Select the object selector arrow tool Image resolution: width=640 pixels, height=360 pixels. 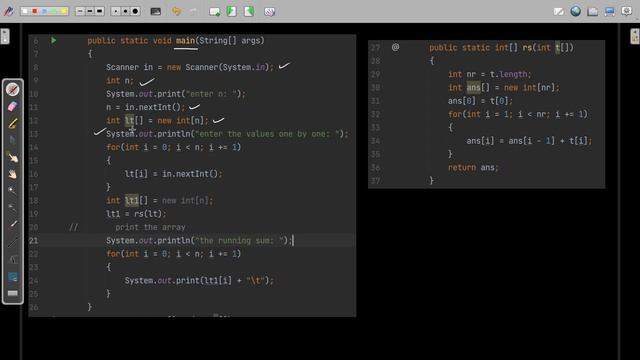click(x=13, y=140)
